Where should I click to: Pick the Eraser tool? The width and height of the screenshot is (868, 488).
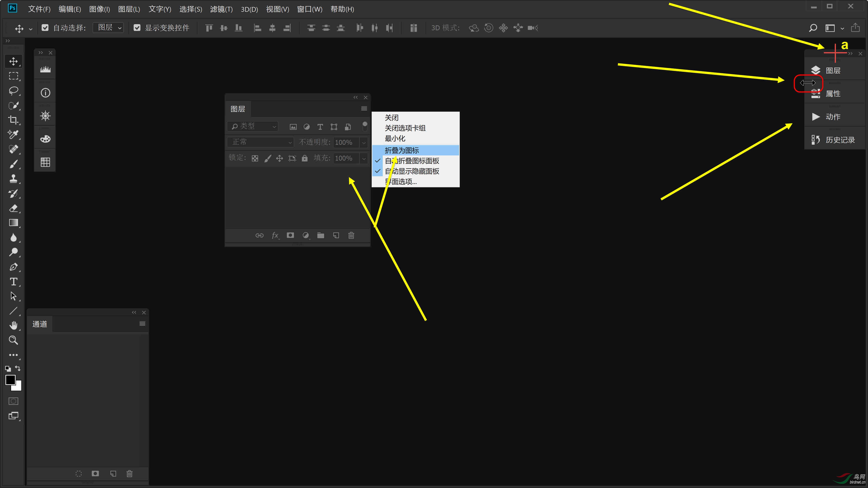(x=14, y=208)
